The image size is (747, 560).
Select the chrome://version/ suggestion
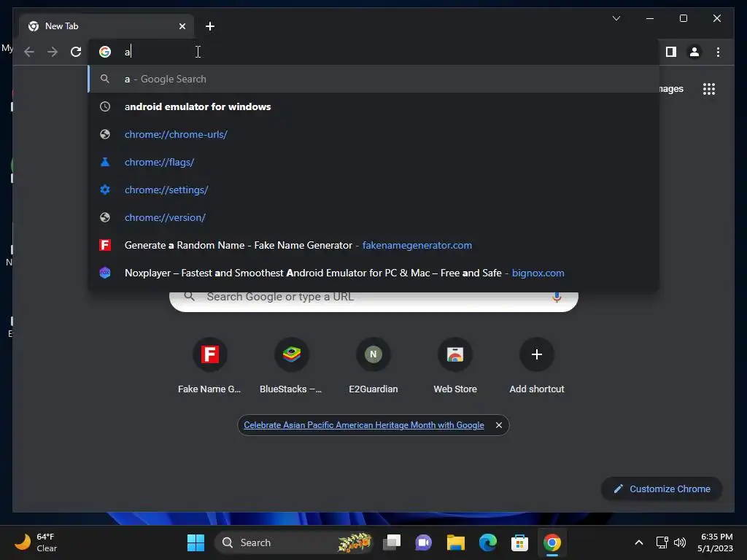pyautogui.click(x=373, y=217)
